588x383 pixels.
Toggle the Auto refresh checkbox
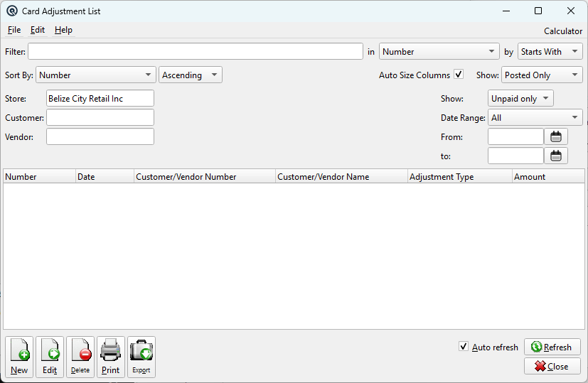point(464,347)
